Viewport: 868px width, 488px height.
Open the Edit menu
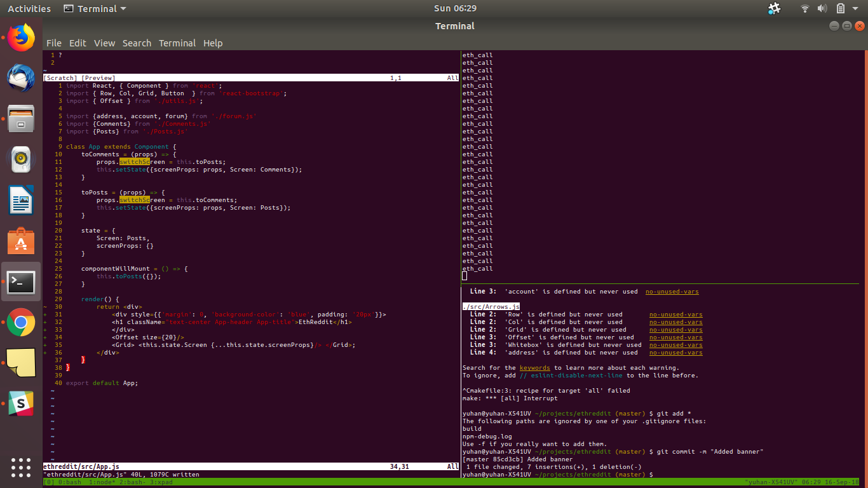click(78, 43)
